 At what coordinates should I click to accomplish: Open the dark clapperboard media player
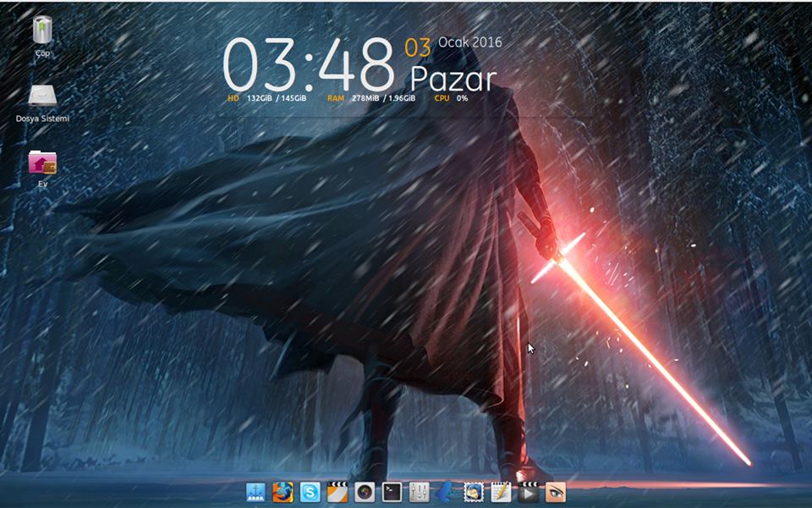(528, 492)
